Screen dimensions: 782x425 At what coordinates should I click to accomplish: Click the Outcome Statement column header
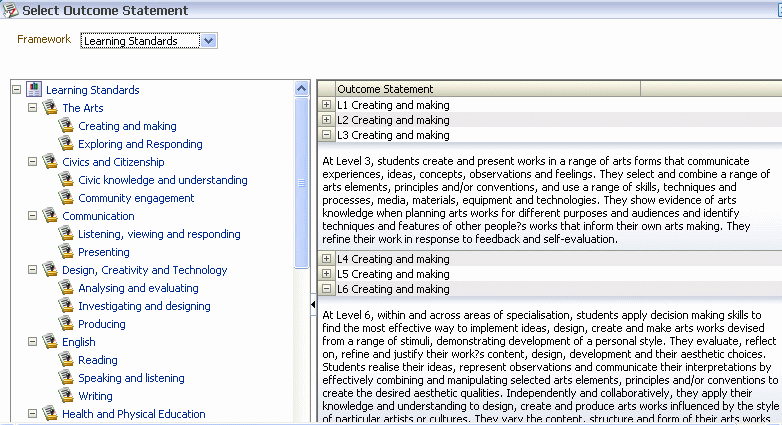(x=488, y=89)
